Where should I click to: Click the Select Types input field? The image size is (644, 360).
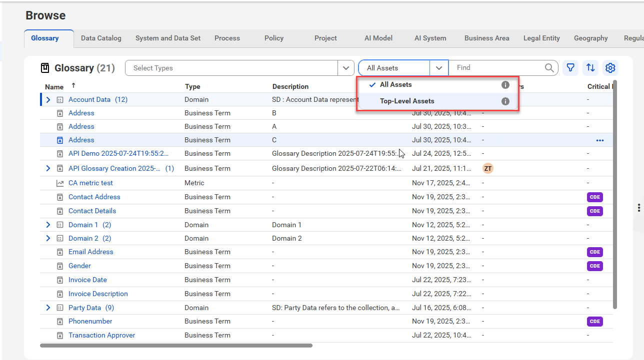pos(232,68)
